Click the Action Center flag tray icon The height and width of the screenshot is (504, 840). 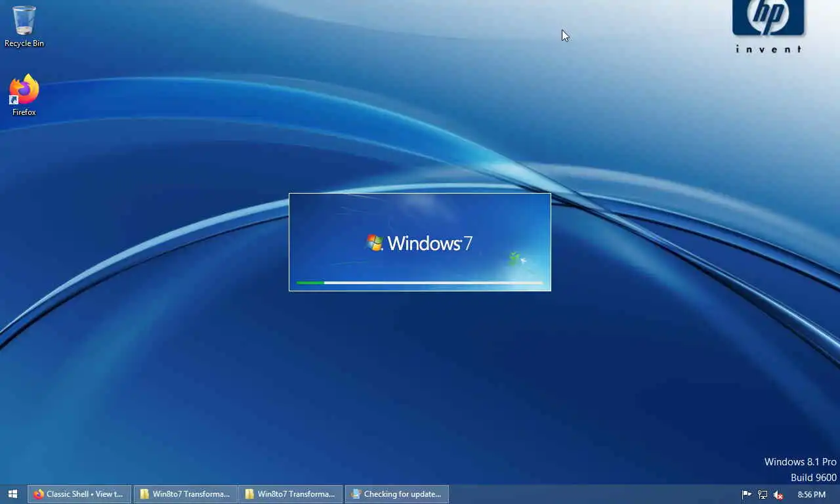(746, 495)
